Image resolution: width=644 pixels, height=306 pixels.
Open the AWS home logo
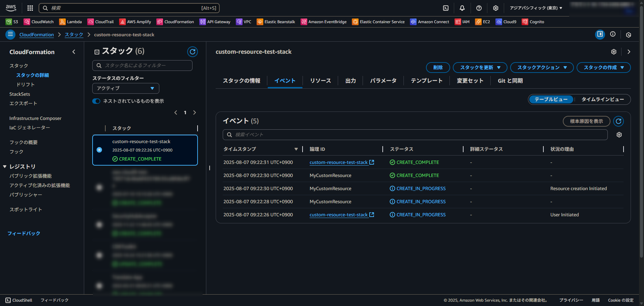11,8
